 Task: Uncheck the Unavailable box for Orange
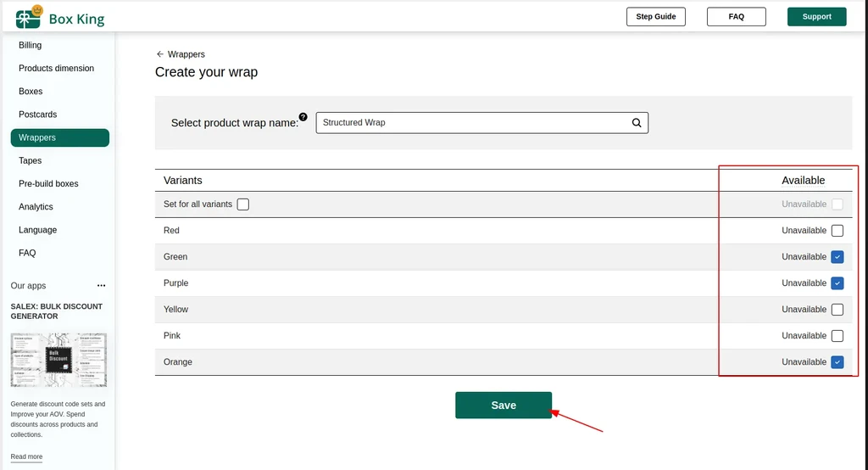click(837, 362)
